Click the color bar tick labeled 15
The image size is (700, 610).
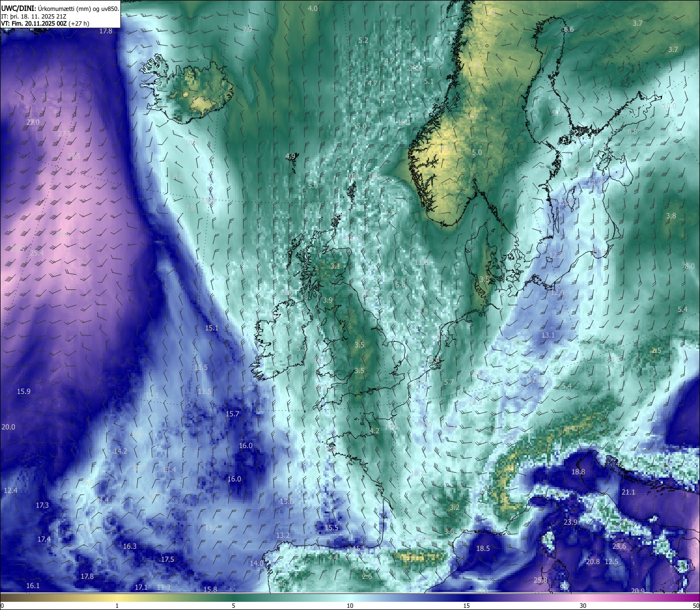pos(466,606)
